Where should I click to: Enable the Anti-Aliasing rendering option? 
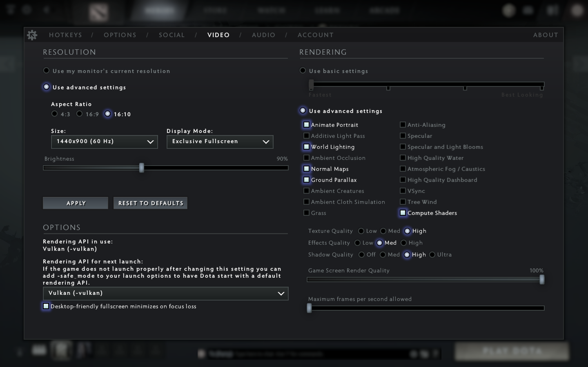(402, 124)
